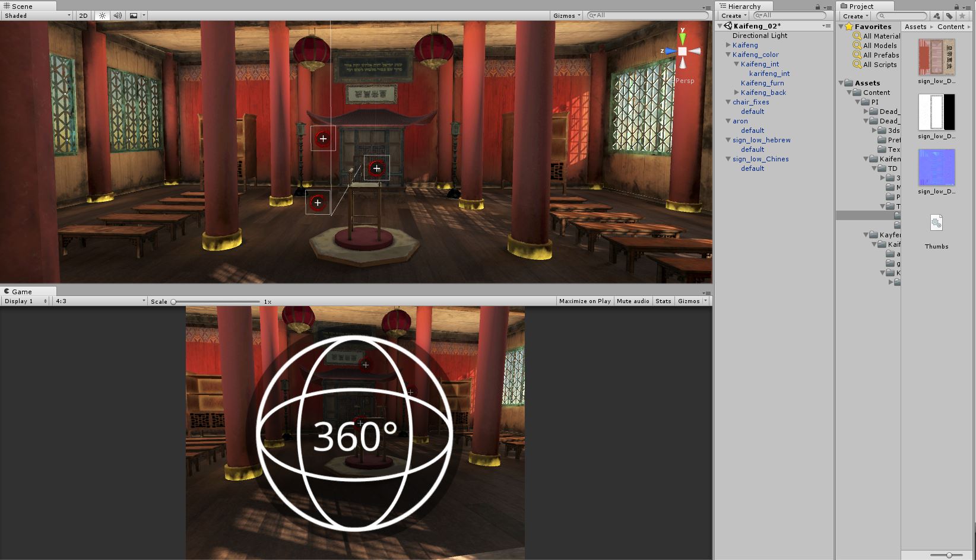The height and width of the screenshot is (560, 976).
Task: Open Game view Gizmos dropdown arrow
Action: point(706,301)
